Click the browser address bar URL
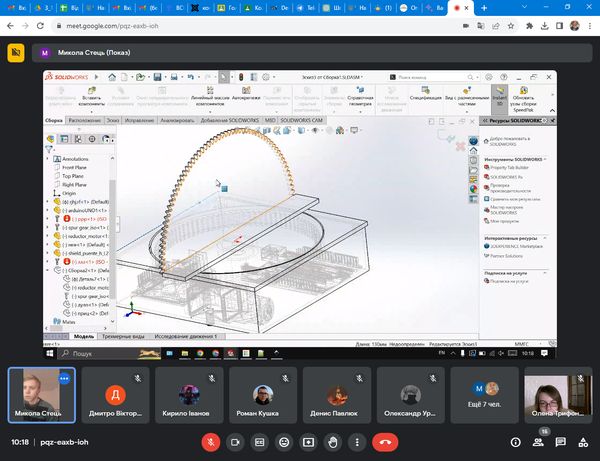Screen dimensions: 600x461 120,25
